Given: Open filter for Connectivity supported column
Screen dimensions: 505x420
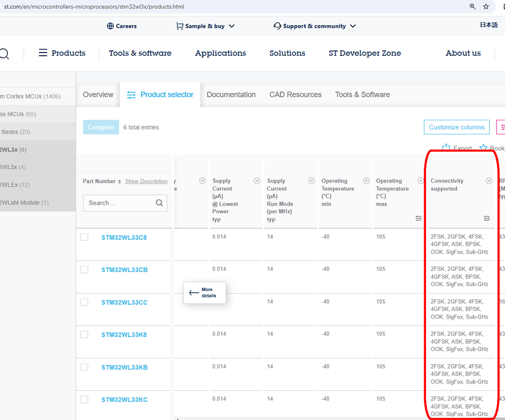Looking at the screenshot, I should tap(487, 218).
